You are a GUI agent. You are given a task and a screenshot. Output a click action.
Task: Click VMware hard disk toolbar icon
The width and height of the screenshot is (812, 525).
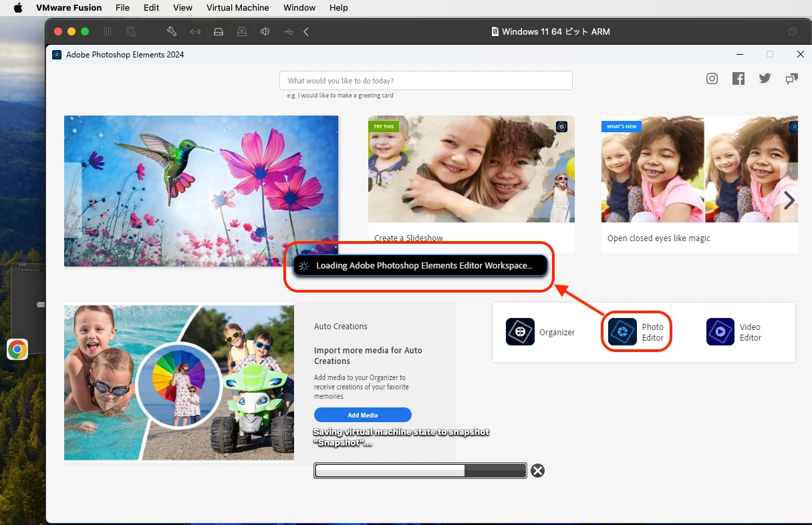coord(219,31)
